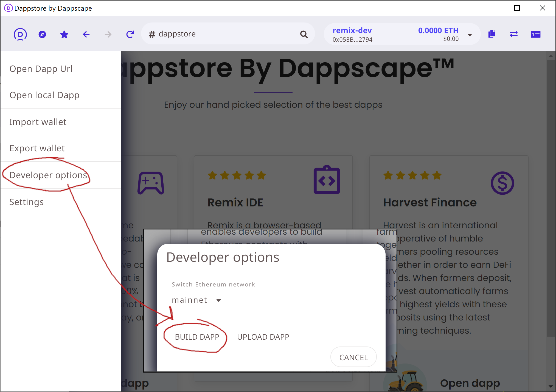Click Remix IDE five-star rating
This screenshot has width=556, height=392.
tap(237, 175)
